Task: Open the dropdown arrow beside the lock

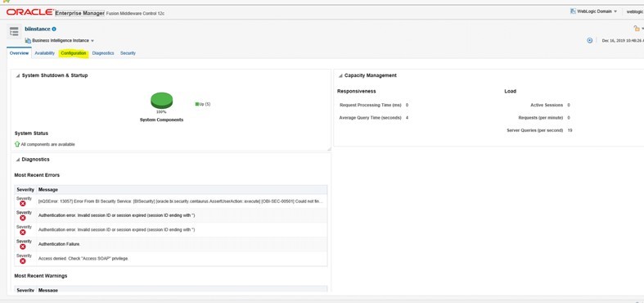Action: click(642, 29)
